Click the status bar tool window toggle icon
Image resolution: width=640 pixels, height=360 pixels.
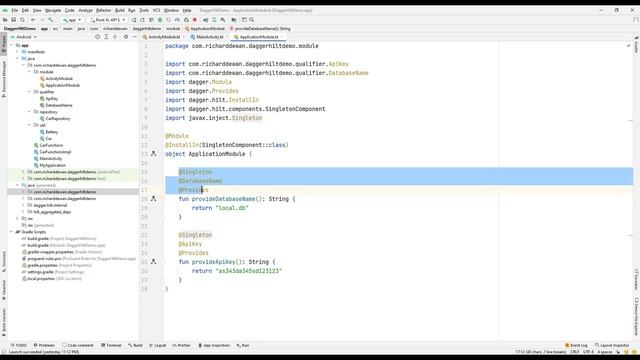pyautogui.click(x=4, y=352)
